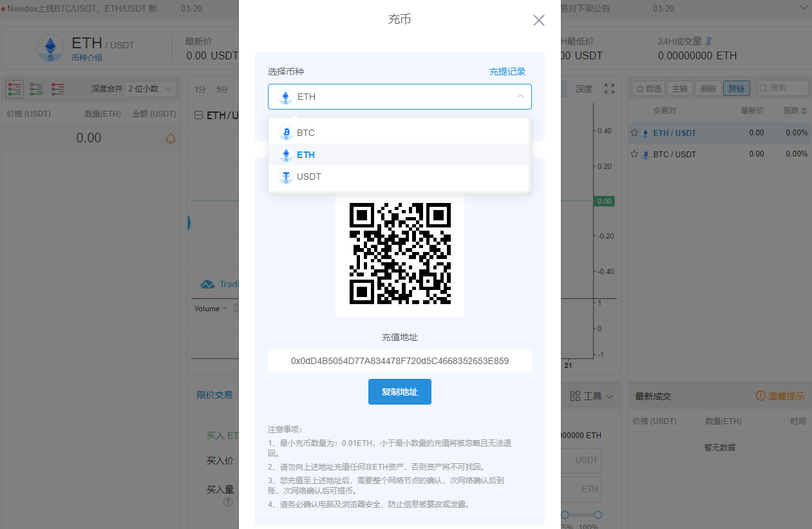Choose ETH from the coin dropdown list
This screenshot has height=529, width=812.
tap(399, 155)
